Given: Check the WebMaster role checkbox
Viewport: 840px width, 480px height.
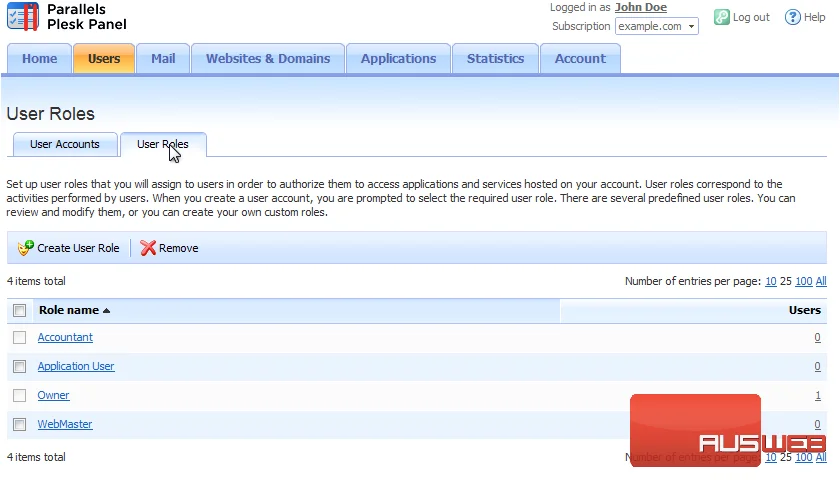Looking at the screenshot, I should tap(20, 424).
